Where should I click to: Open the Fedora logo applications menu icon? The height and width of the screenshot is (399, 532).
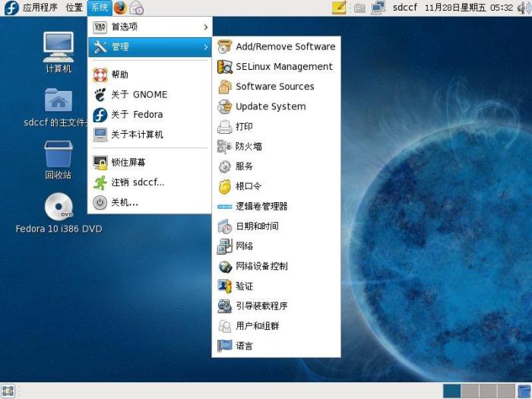click(x=11, y=8)
